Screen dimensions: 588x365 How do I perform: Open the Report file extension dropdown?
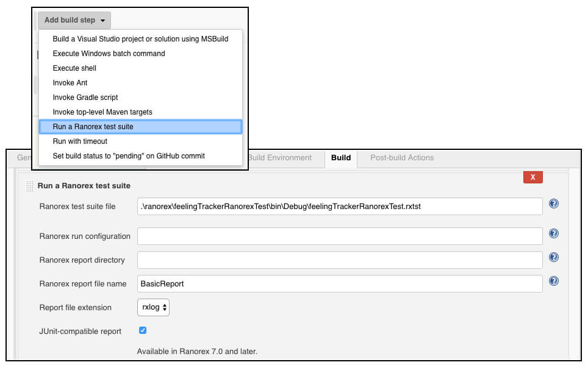point(153,307)
